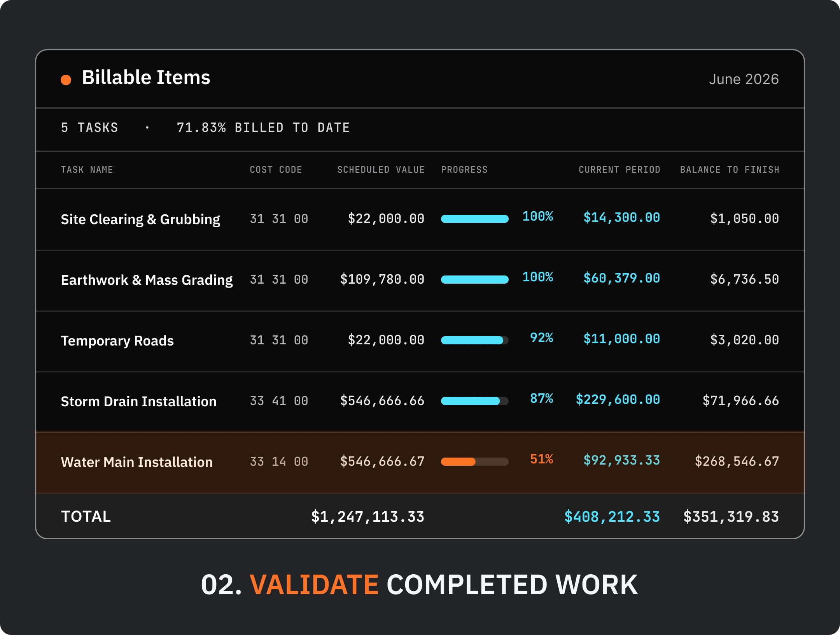
Task: Click the $408,212.33 total current period
Action: pos(612,517)
